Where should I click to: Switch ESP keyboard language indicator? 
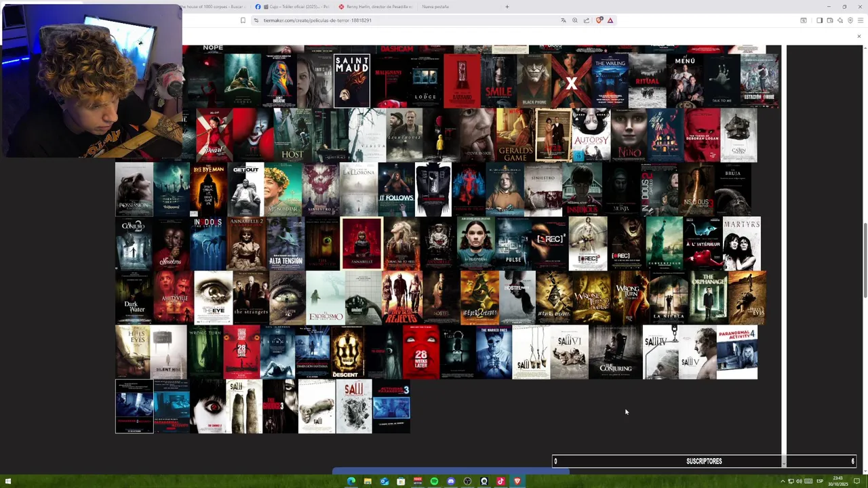[x=820, y=481]
